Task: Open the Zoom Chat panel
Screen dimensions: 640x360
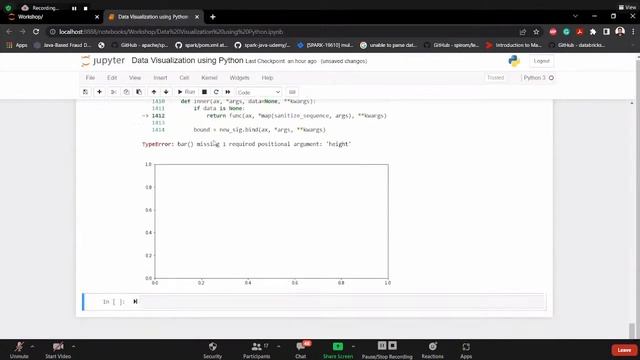Action: (x=301, y=350)
